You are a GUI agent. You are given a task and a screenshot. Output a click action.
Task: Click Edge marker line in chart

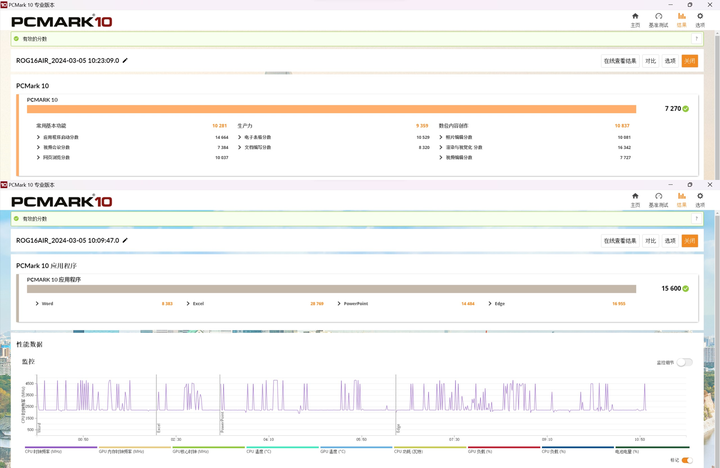[x=396, y=404]
